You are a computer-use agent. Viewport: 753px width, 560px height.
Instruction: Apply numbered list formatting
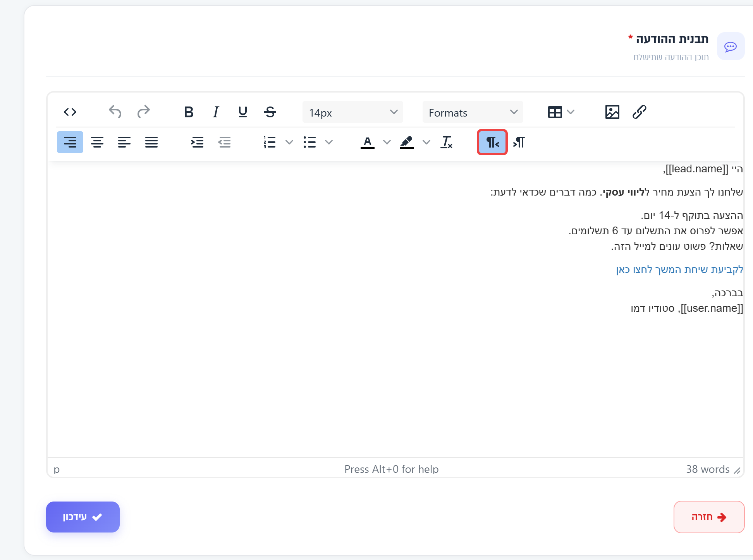click(270, 143)
